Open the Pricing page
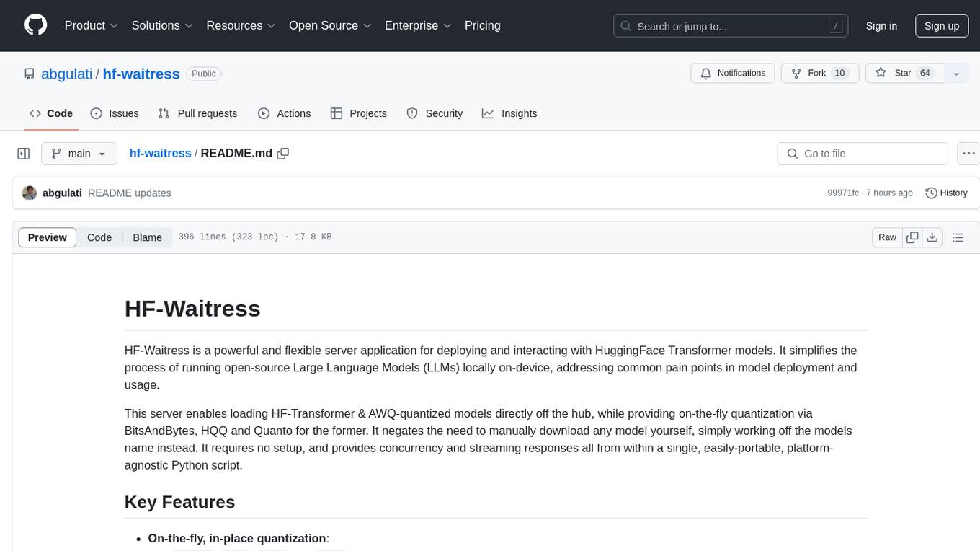This screenshot has width=980, height=551. pos(483,25)
